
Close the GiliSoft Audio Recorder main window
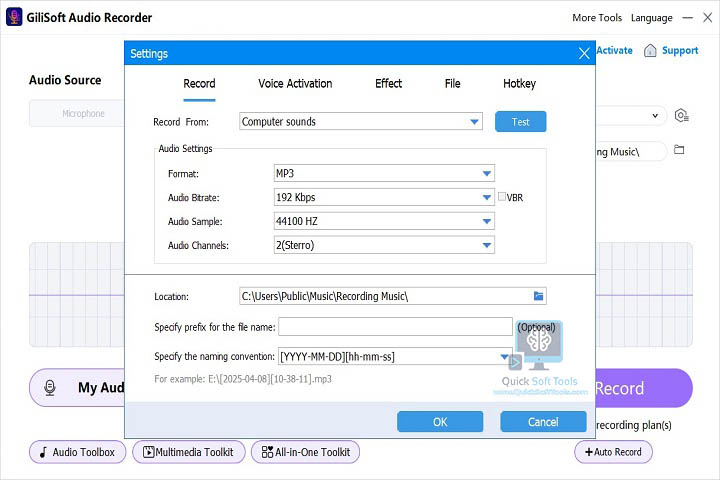pos(708,17)
